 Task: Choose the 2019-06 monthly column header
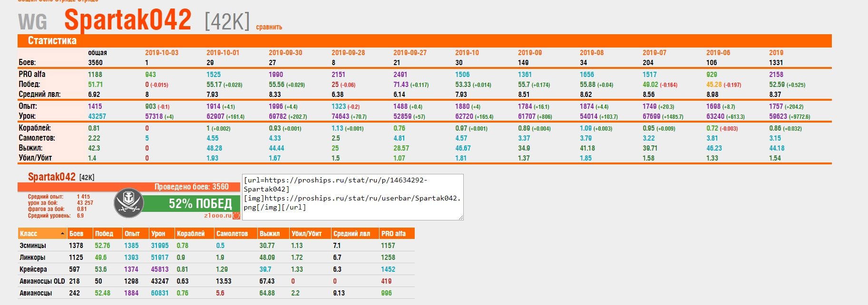pyautogui.click(x=718, y=53)
